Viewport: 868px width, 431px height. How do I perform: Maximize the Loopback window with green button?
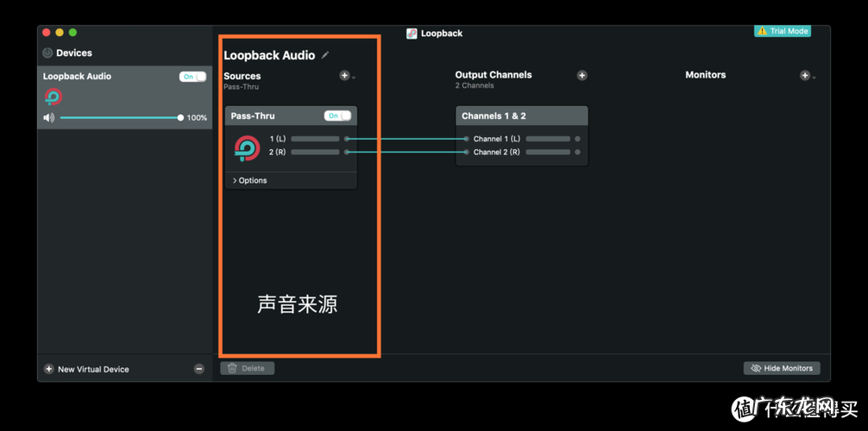[x=72, y=33]
